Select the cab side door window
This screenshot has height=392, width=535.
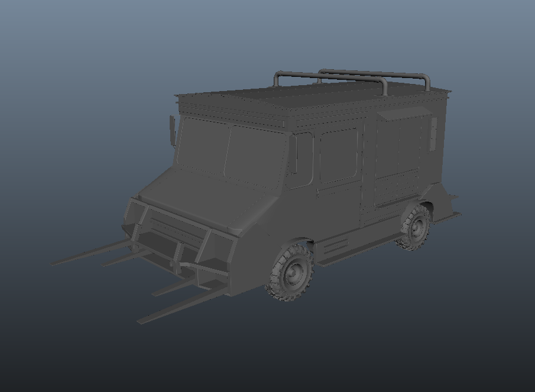pos(339,156)
